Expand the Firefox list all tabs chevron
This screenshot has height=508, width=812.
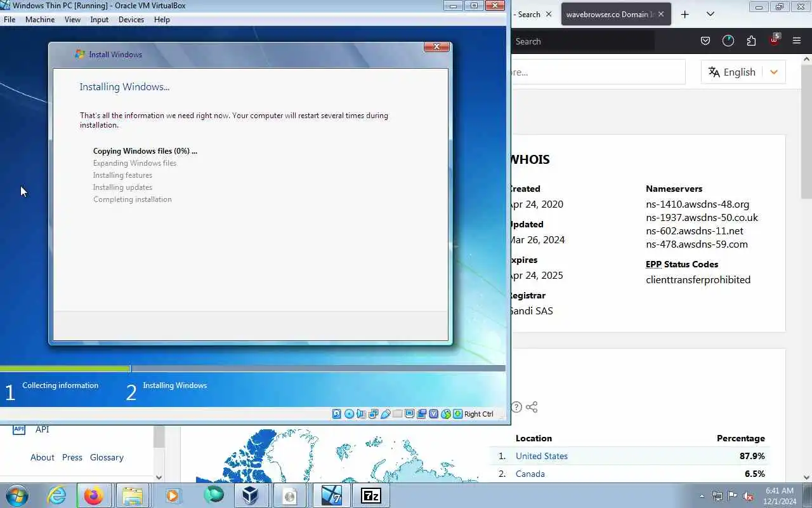coord(710,14)
